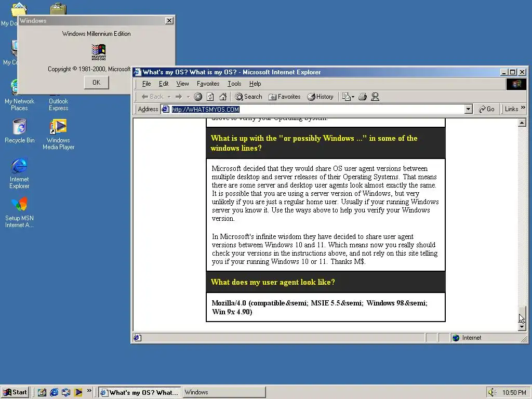532x399 pixels.
Task: Open the Tools menu
Action: 234,84
